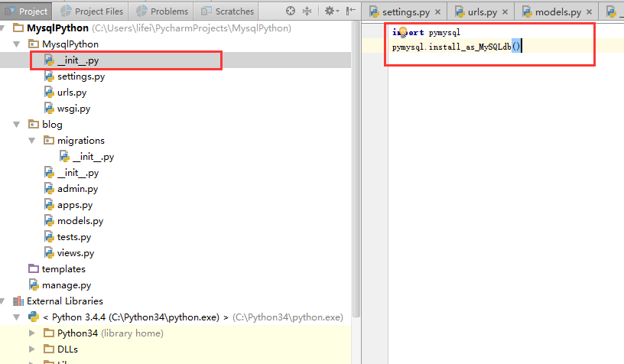The image size is (624, 364).
Task: Collapse the External Libraries node
Action: (x=2, y=301)
